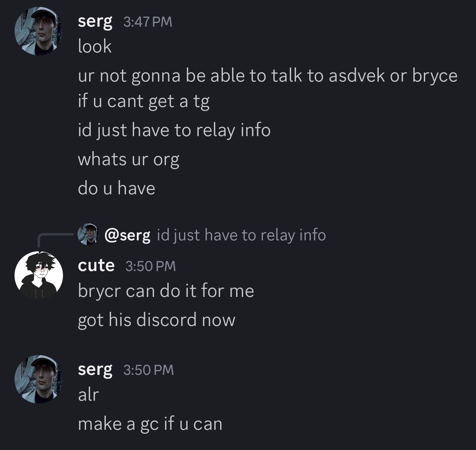The width and height of the screenshot is (476, 450).
Task: Select the message mentioning asdvek or bryce
Action: click(x=267, y=88)
